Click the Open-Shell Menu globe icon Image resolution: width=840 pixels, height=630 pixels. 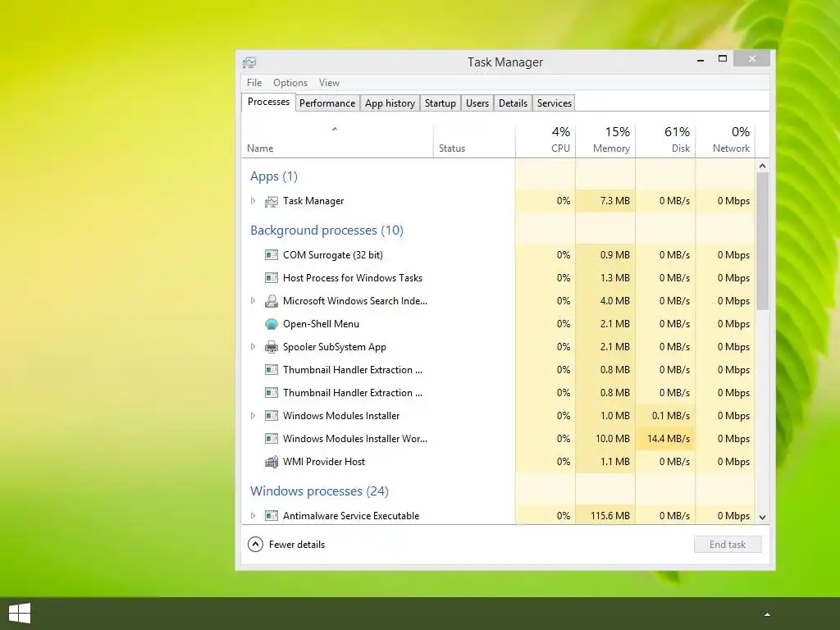272,324
